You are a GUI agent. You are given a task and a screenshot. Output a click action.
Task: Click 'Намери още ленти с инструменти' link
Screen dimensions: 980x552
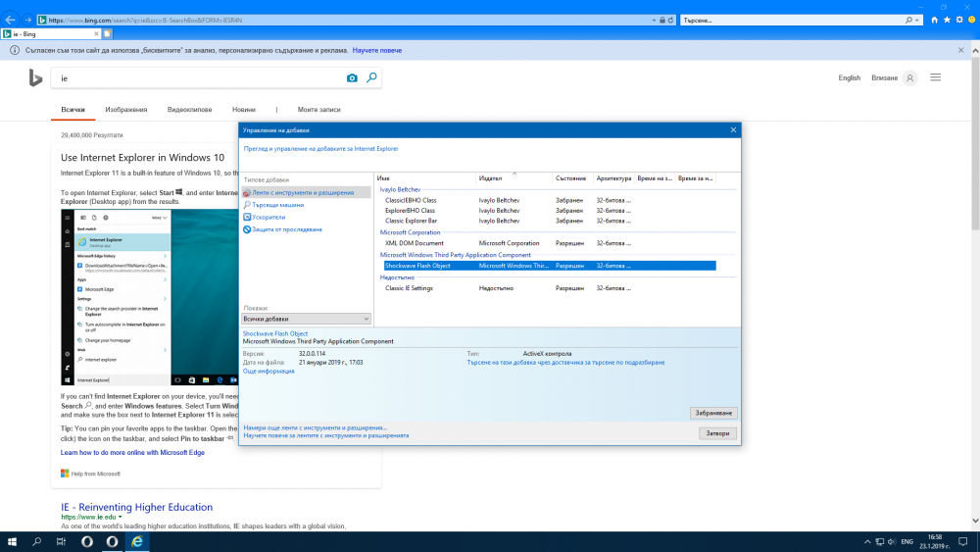(x=315, y=427)
